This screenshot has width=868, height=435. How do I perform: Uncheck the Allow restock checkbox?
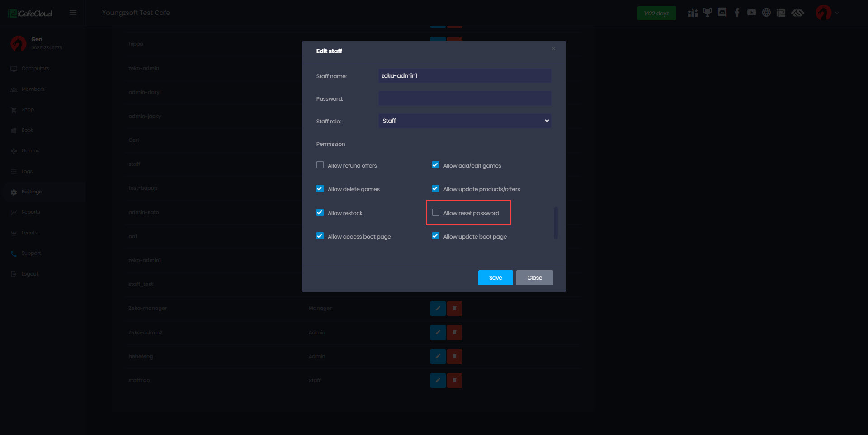[320, 212]
